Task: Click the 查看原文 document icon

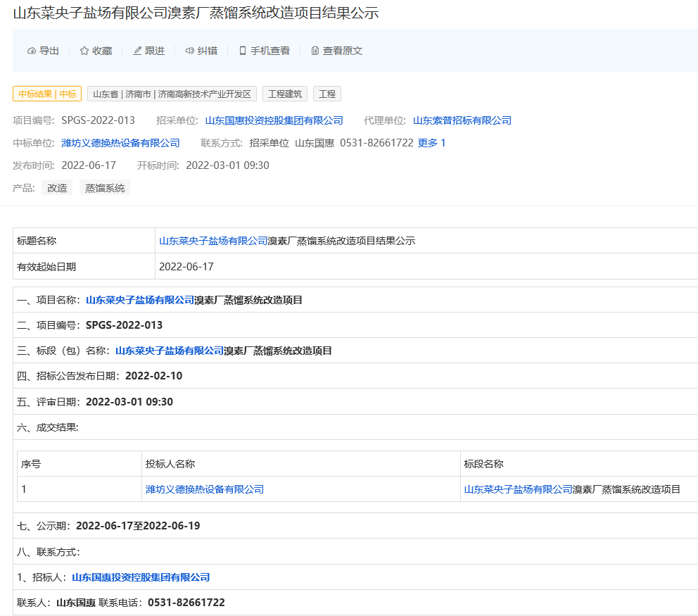Action: point(315,51)
